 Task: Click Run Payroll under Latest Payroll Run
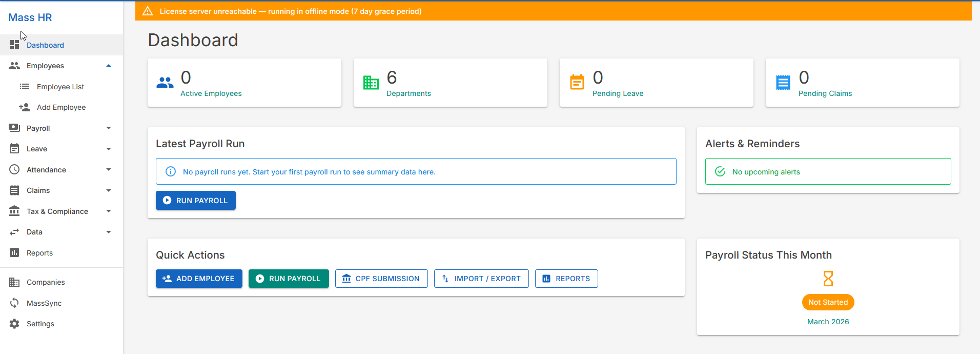(x=196, y=201)
